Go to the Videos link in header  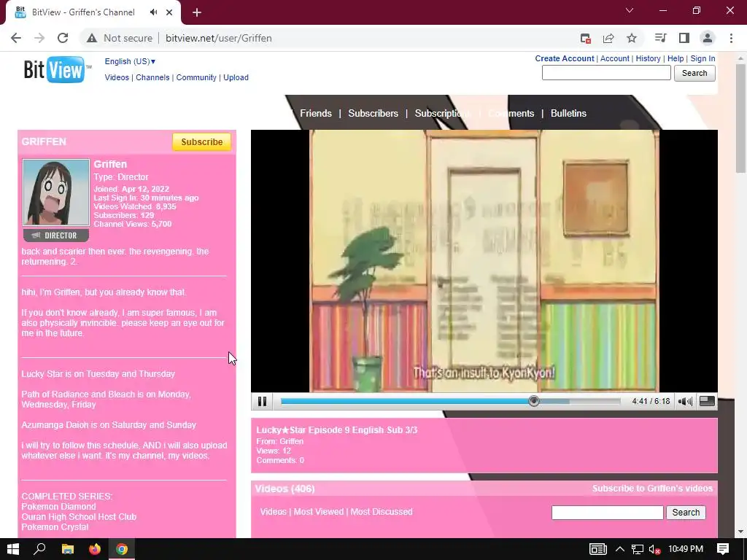[x=117, y=77]
